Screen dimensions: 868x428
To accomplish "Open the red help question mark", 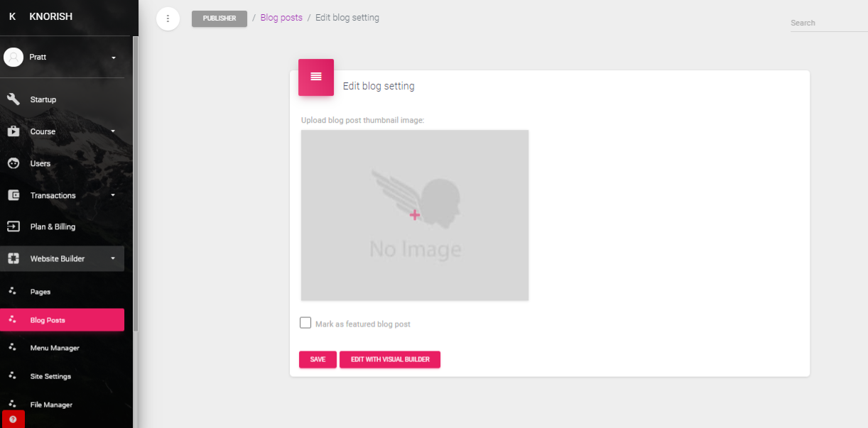I will coord(13,419).
